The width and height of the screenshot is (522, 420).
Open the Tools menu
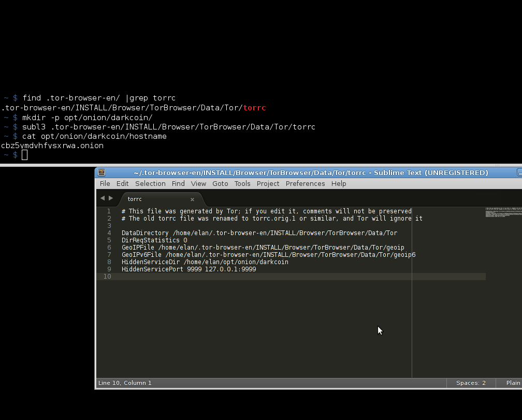pos(242,183)
